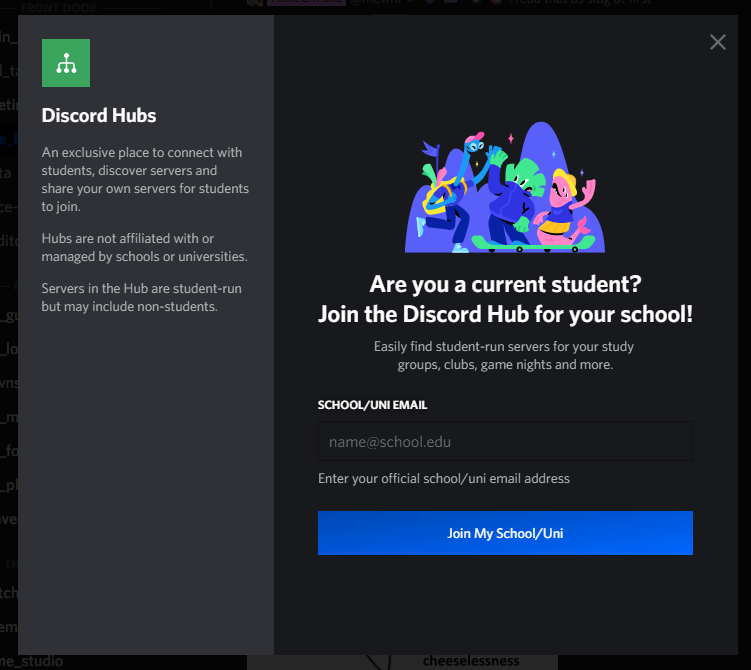Click 'Are you a current student?' heading
Screen dimensions: 751x670
(x=505, y=284)
